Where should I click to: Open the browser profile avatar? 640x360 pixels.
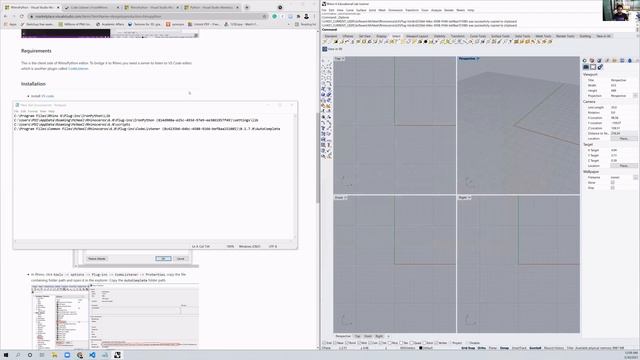coord(307,16)
